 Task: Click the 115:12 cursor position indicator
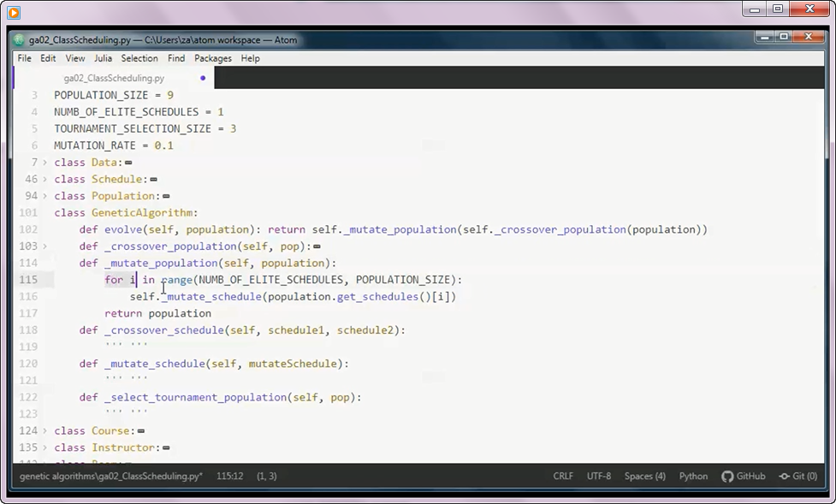(x=229, y=476)
